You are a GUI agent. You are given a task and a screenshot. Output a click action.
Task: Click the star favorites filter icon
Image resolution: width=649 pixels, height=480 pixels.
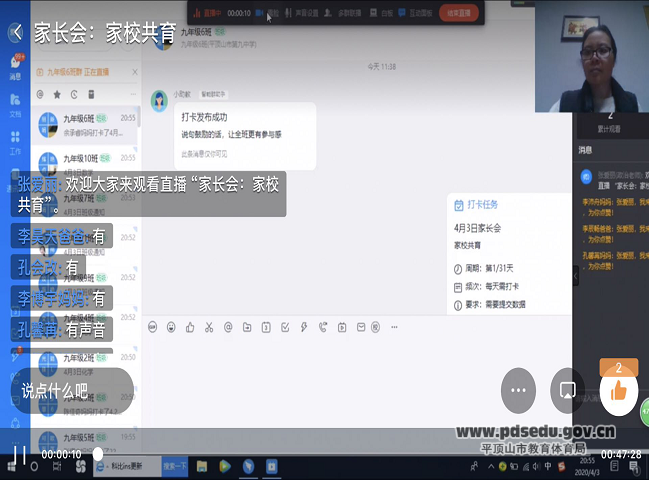pos(56,94)
